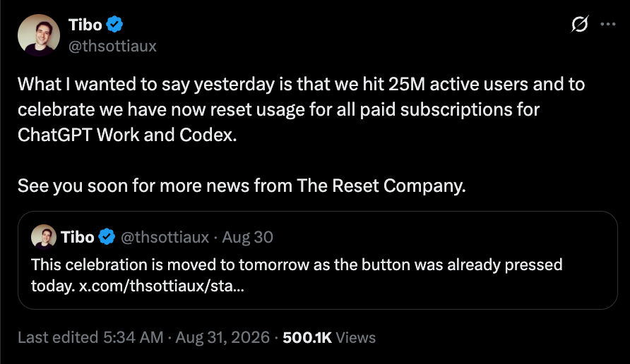Click the blue verified badge beside the main Tibo name

click(x=114, y=25)
